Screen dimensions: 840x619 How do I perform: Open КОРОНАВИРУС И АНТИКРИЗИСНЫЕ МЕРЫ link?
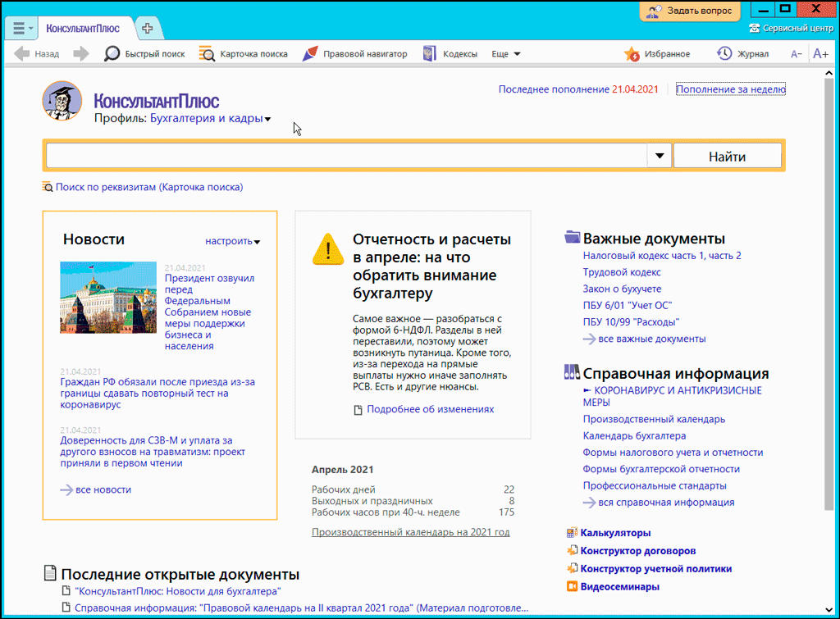[x=673, y=396]
